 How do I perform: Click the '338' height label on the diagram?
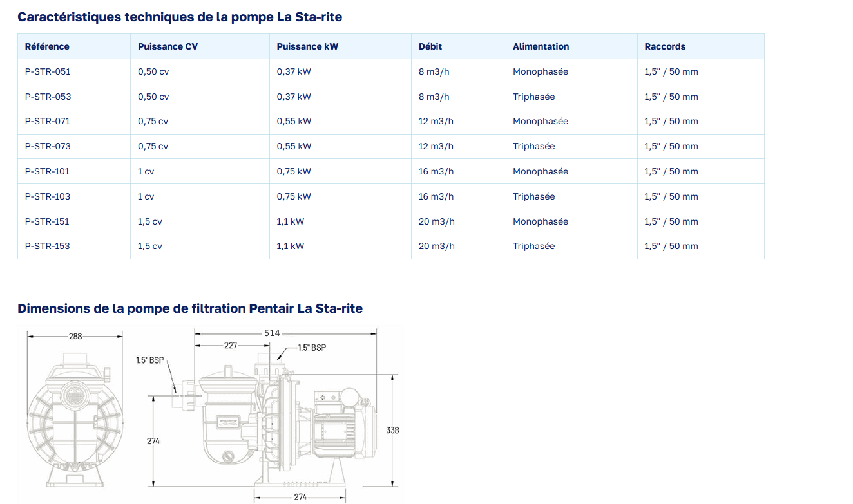pos(392,430)
